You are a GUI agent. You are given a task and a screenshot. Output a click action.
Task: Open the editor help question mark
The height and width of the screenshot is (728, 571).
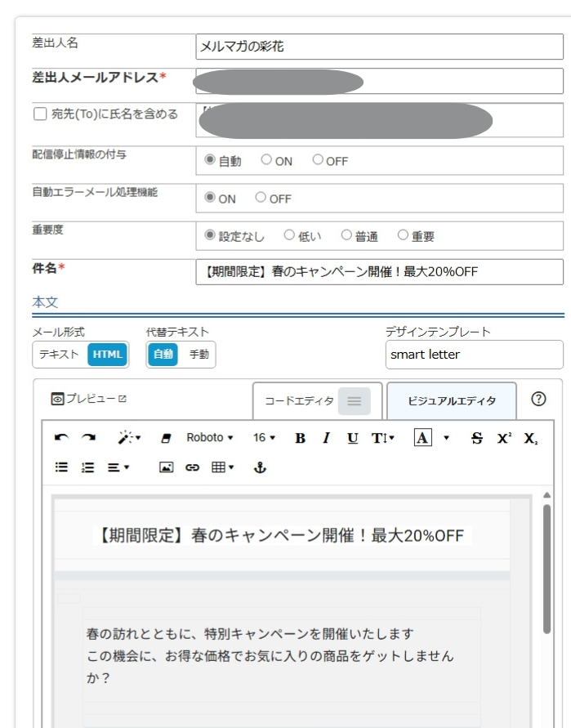pyautogui.click(x=538, y=399)
